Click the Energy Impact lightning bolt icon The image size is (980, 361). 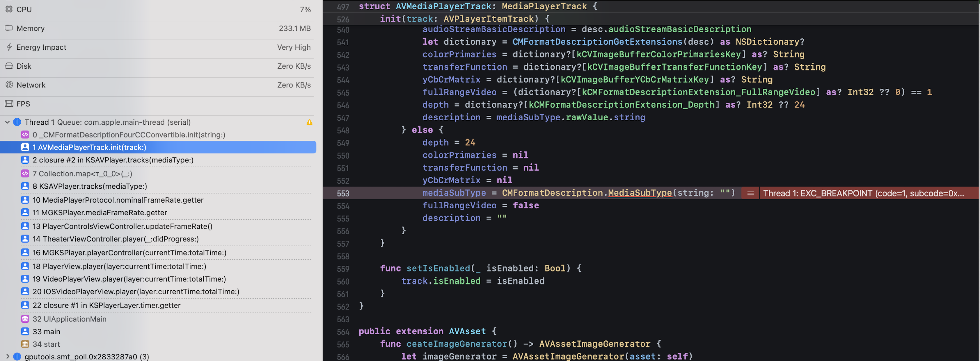9,47
